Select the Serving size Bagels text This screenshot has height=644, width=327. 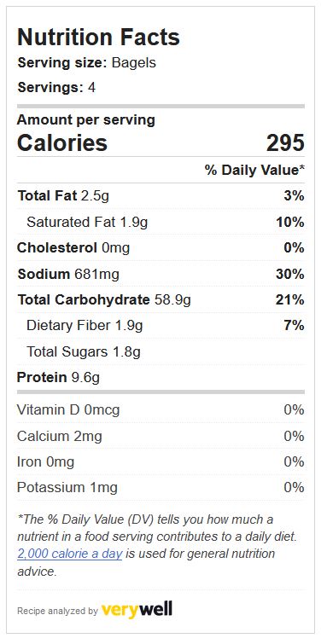(x=87, y=63)
